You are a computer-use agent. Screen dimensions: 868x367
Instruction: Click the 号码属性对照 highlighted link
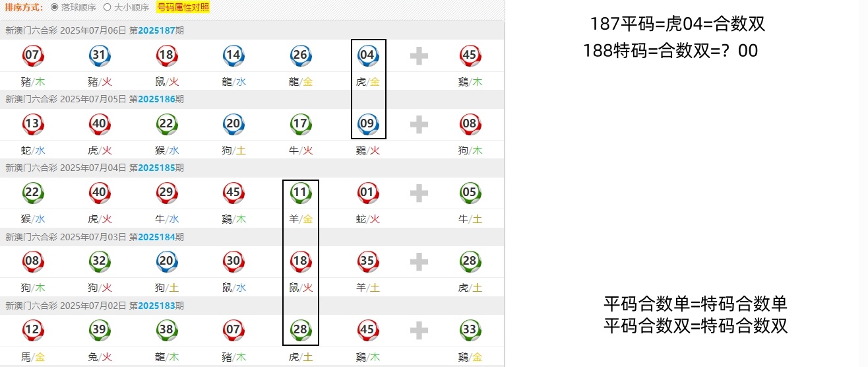183,8
